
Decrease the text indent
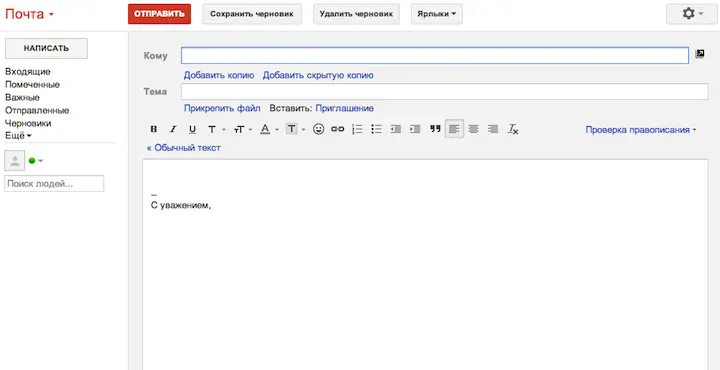(395, 129)
